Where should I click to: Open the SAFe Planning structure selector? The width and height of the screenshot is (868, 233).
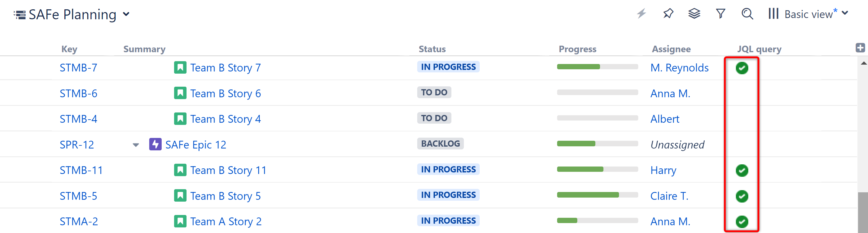coord(126,15)
